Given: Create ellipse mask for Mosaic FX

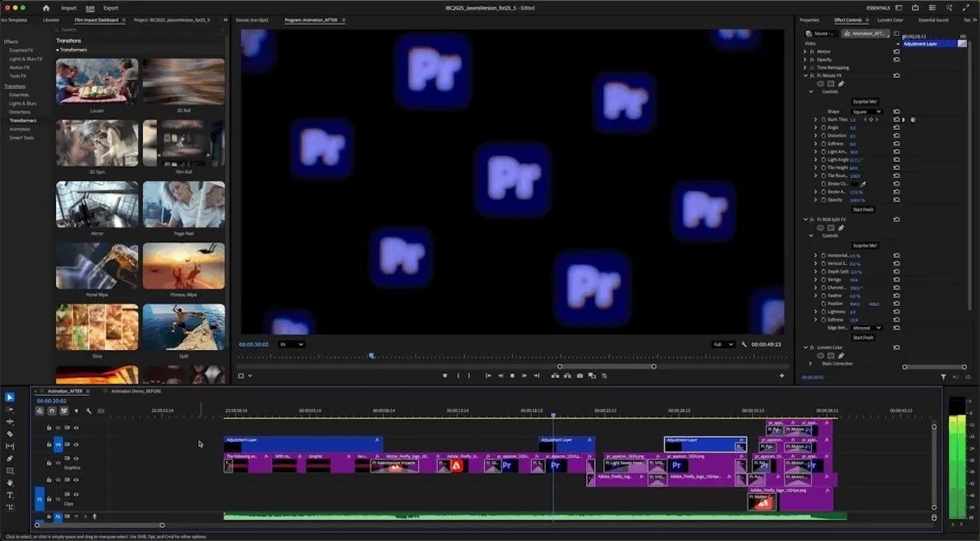Looking at the screenshot, I should click(820, 83).
